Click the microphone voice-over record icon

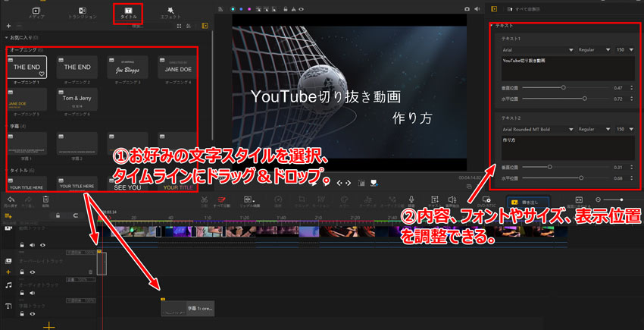(411, 200)
